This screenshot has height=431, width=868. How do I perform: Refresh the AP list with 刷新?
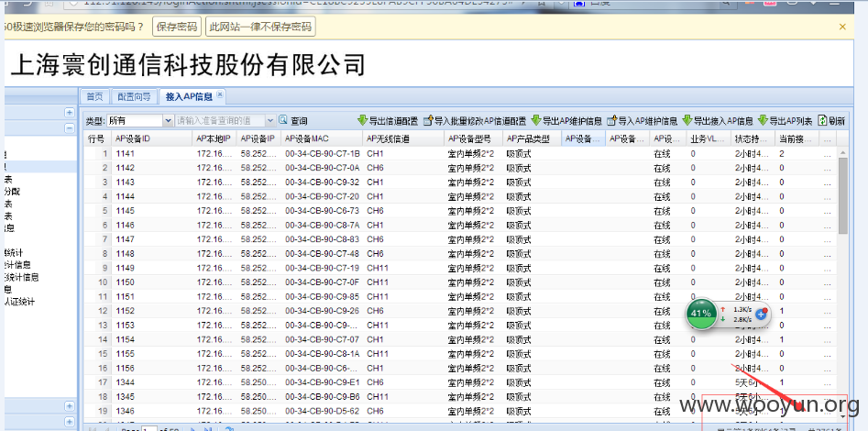[x=831, y=121]
